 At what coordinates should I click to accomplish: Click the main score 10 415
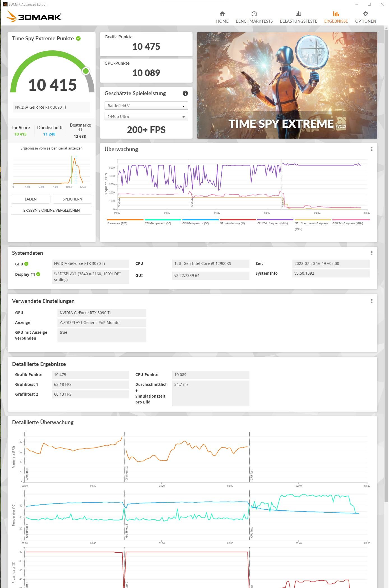point(52,85)
